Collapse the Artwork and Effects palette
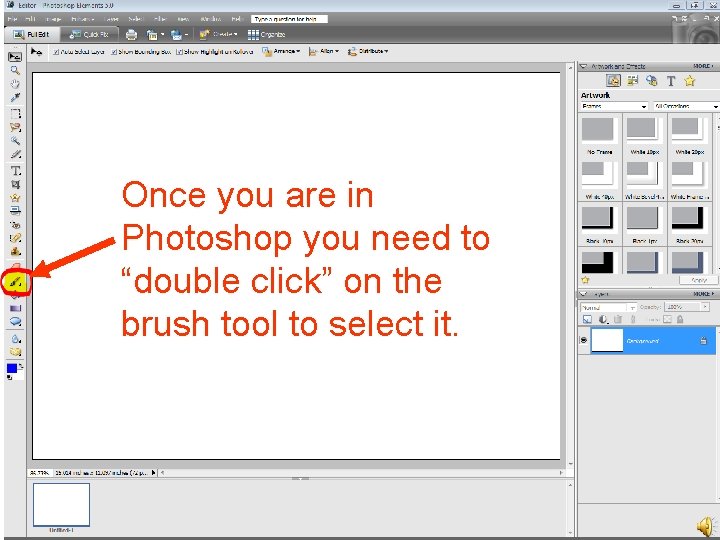 point(584,66)
